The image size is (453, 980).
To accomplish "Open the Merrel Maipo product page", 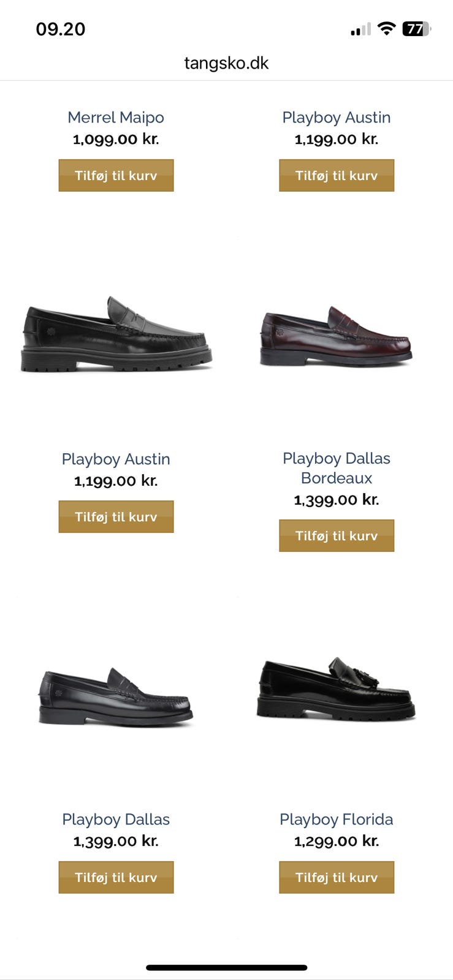I will pyautogui.click(x=116, y=117).
